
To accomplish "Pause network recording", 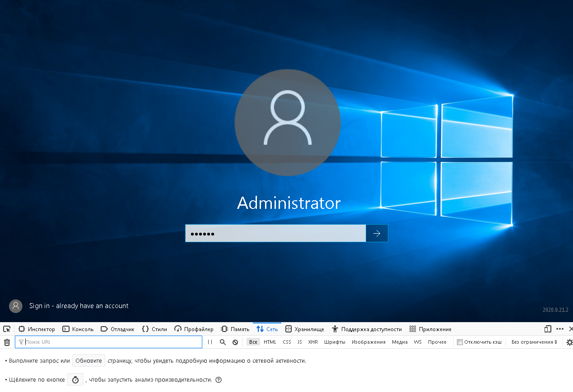I will pos(210,342).
